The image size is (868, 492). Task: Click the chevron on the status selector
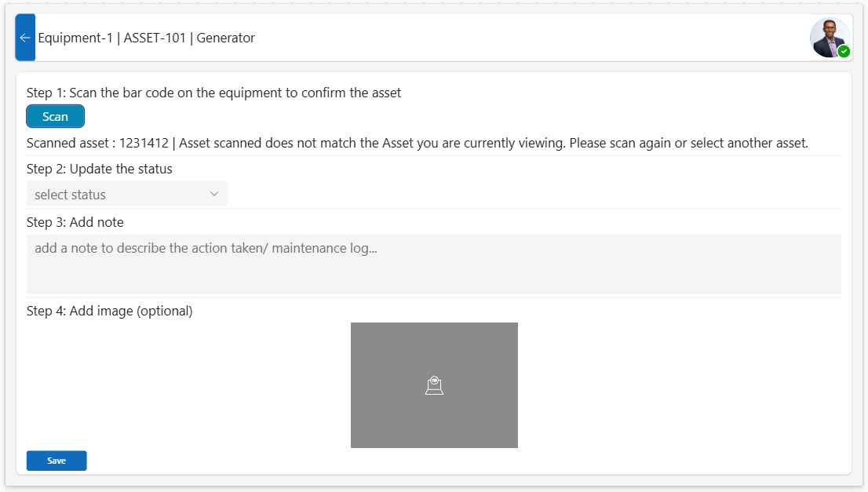pyautogui.click(x=215, y=194)
